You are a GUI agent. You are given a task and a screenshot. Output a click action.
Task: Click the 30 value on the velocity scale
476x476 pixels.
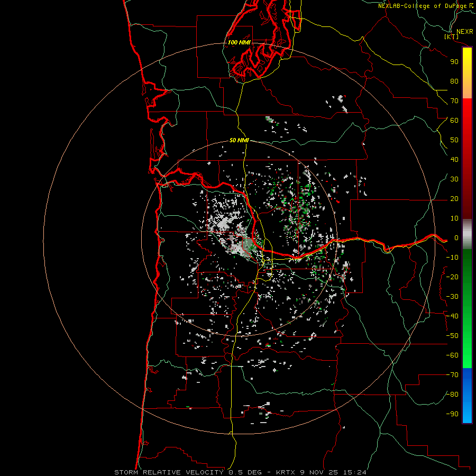pos(454,179)
